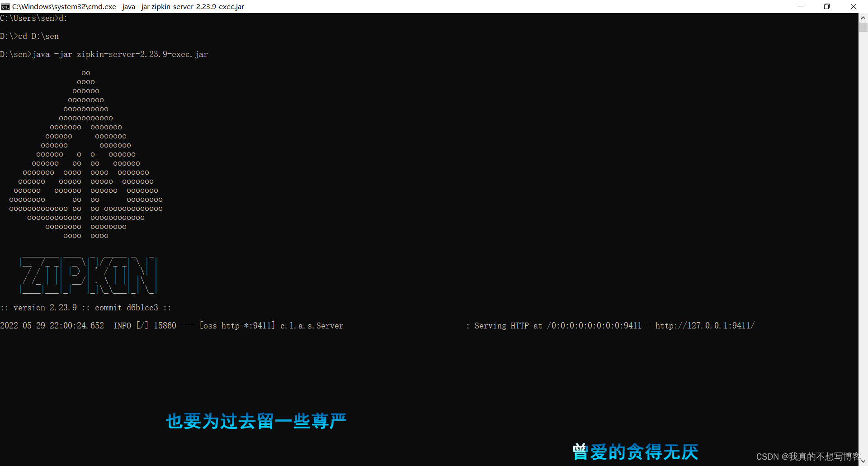Click the window title text cmd.exe

(x=128, y=6)
